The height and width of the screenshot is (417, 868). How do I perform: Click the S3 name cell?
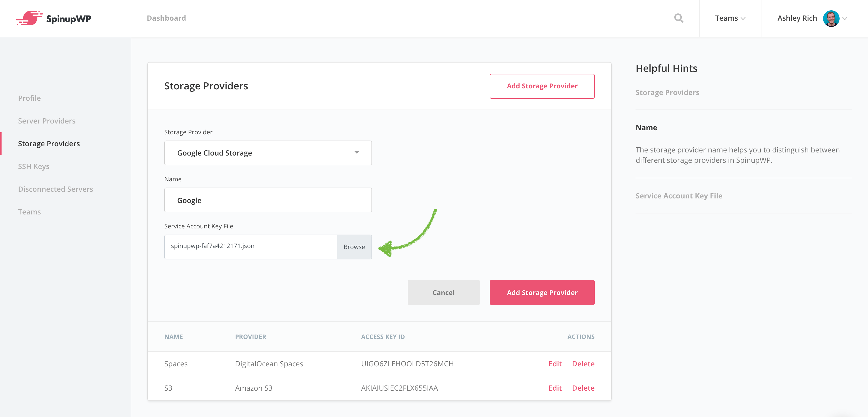168,388
